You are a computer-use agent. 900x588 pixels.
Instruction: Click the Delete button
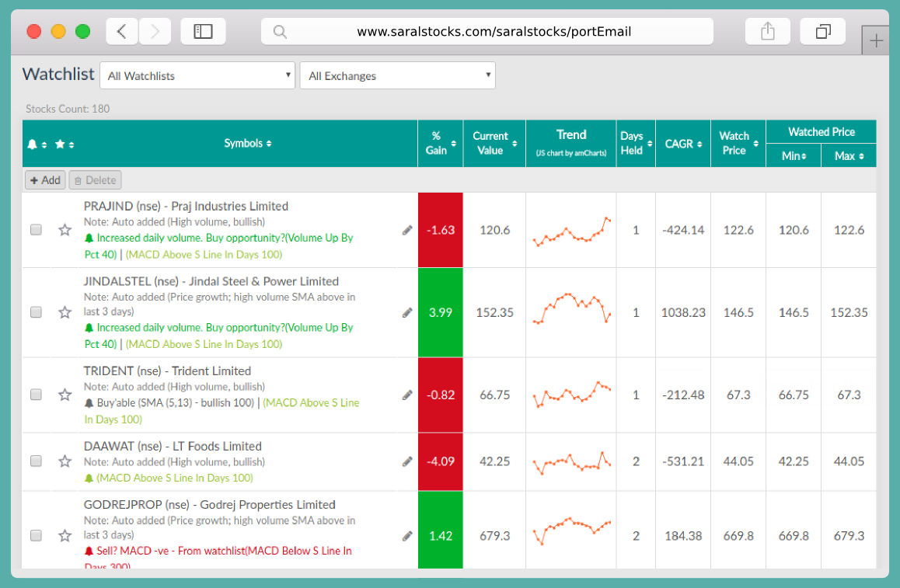[96, 180]
